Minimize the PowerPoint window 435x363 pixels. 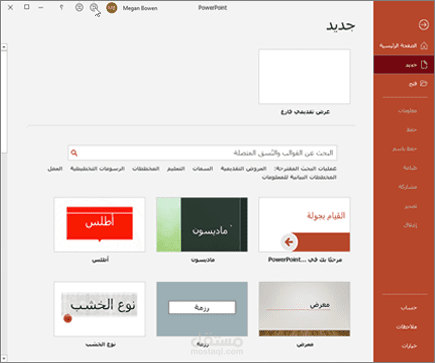tap(41, 7)
